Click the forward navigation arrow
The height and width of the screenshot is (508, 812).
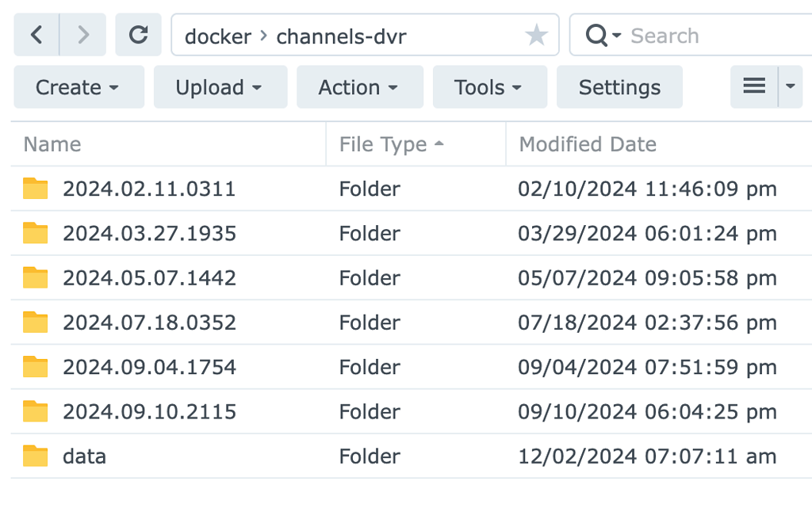(82, 35)
